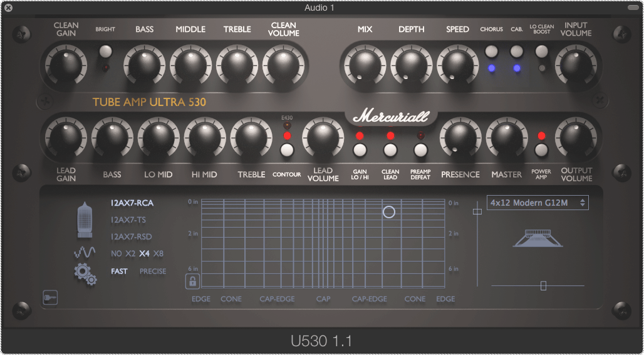Select the 12AX7-RSD tube
Viewport: 644px width, 355px height.
coord(131,236)
